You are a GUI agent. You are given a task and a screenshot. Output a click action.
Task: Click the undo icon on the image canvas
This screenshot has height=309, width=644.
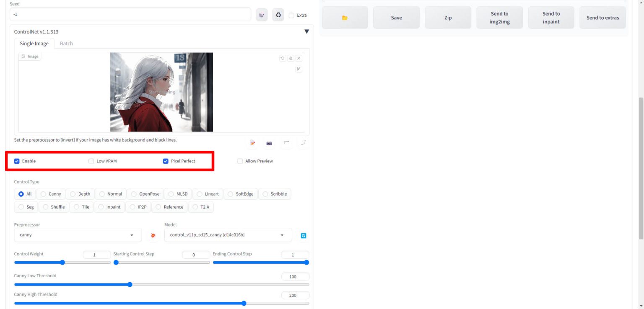click(x=283, y=59)
